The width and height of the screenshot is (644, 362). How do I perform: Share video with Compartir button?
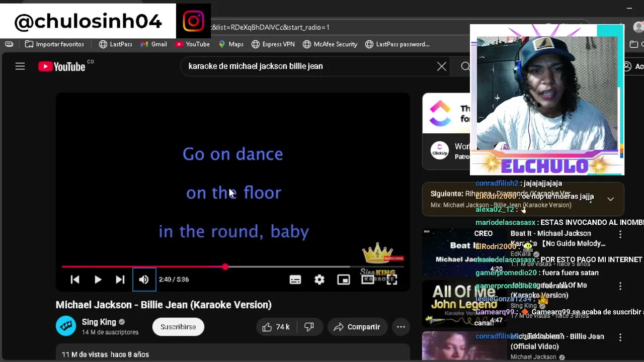[x=357, y=327]
